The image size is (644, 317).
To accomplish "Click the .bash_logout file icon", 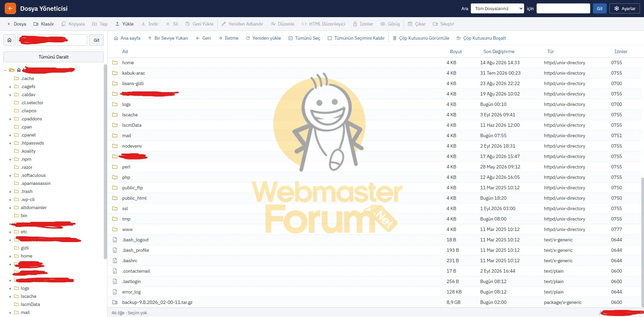I will pyautogui.click(x=115, y=240).
